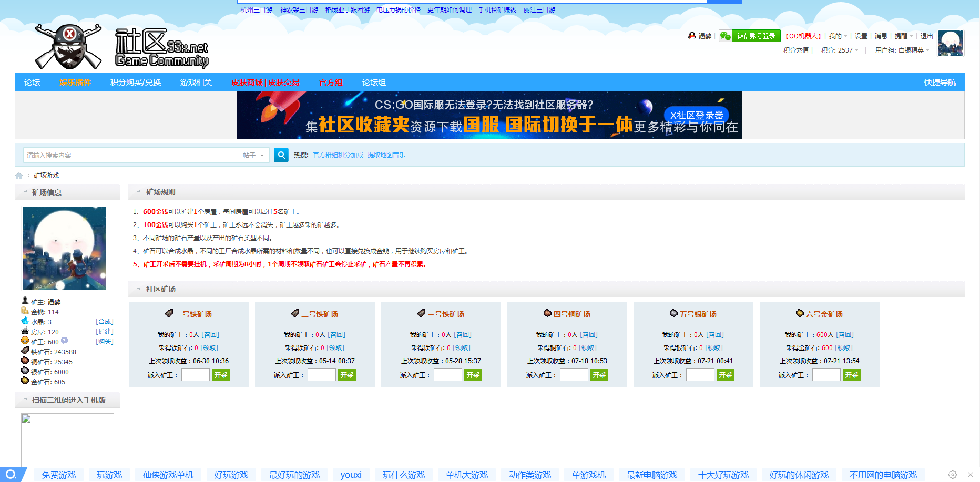The height and width of the screenshot is (482, 980).
Task: Click 开采 for 一号铁矿场
Action: tap(220, 374)
